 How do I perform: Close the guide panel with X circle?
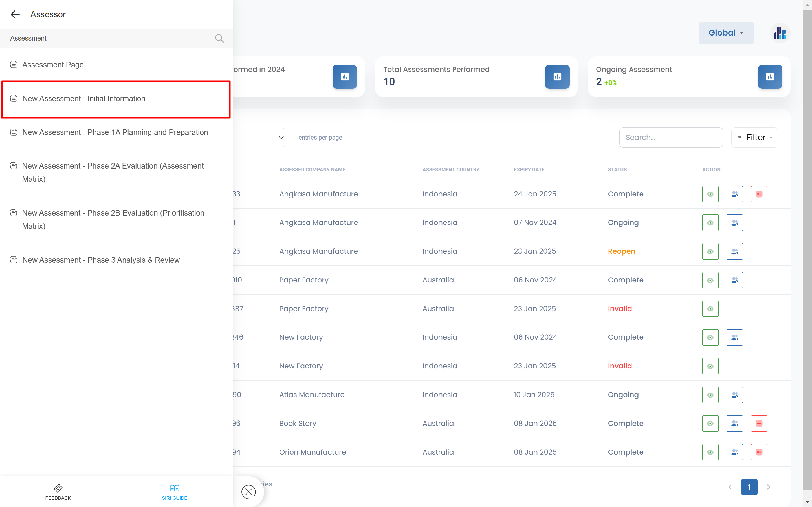(x=248, y=492)
